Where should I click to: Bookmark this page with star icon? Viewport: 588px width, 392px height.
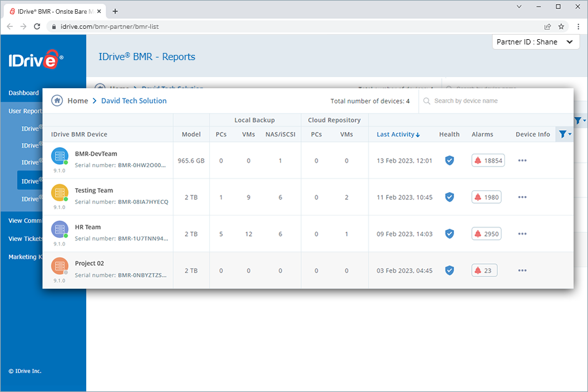[x=561, y=27]
